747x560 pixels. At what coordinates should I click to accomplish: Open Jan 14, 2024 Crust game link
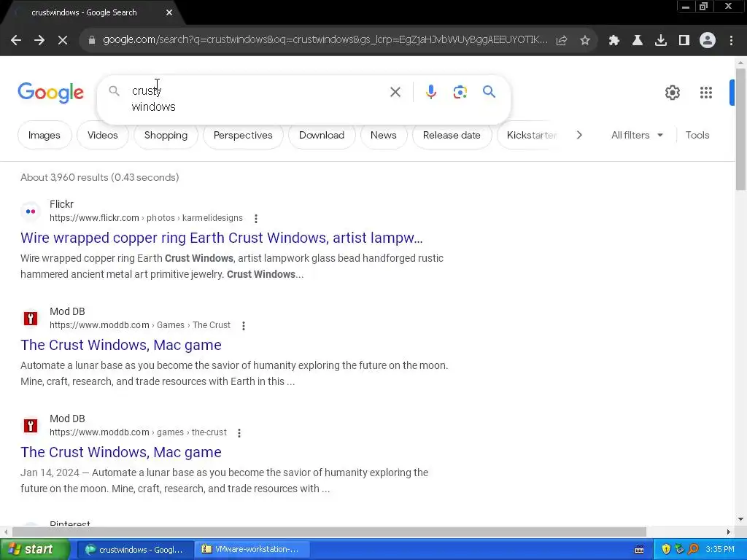(121, 452)
